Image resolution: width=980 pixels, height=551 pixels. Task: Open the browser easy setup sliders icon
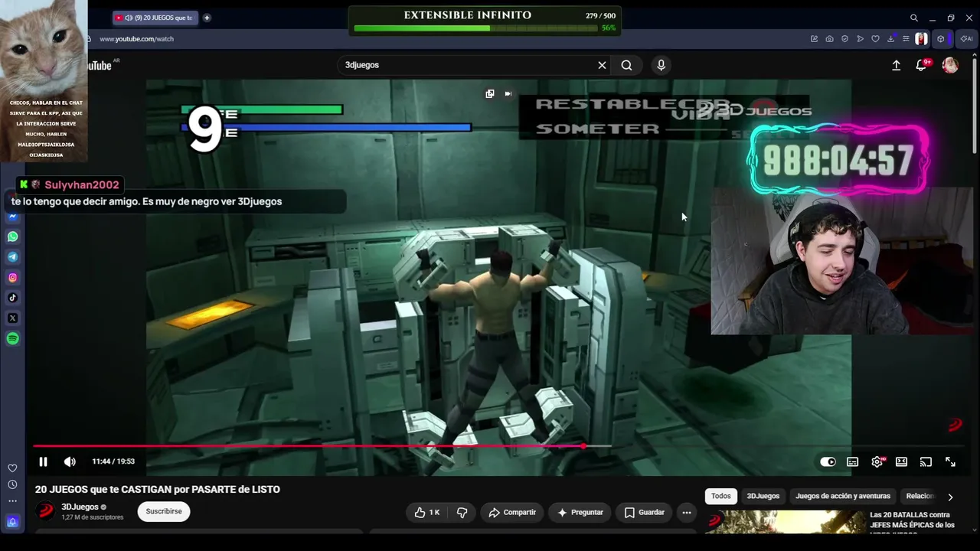click(906, 39)
